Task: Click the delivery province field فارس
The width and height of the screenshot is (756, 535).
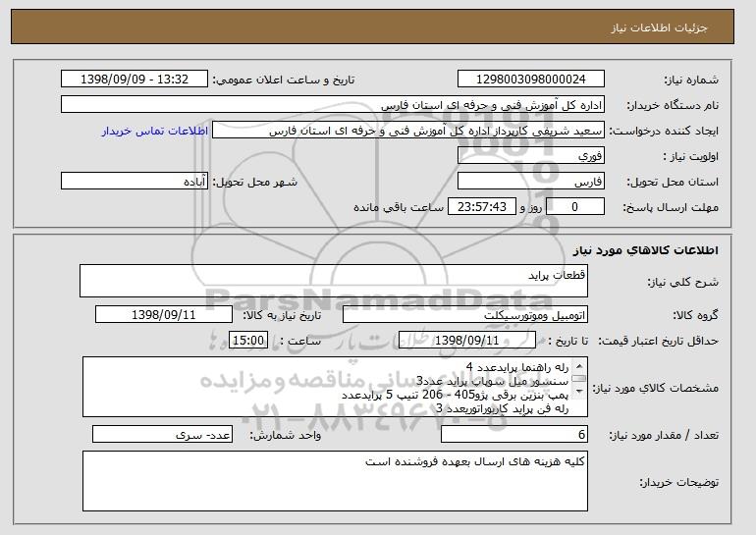Action: (x=531, y=182)
